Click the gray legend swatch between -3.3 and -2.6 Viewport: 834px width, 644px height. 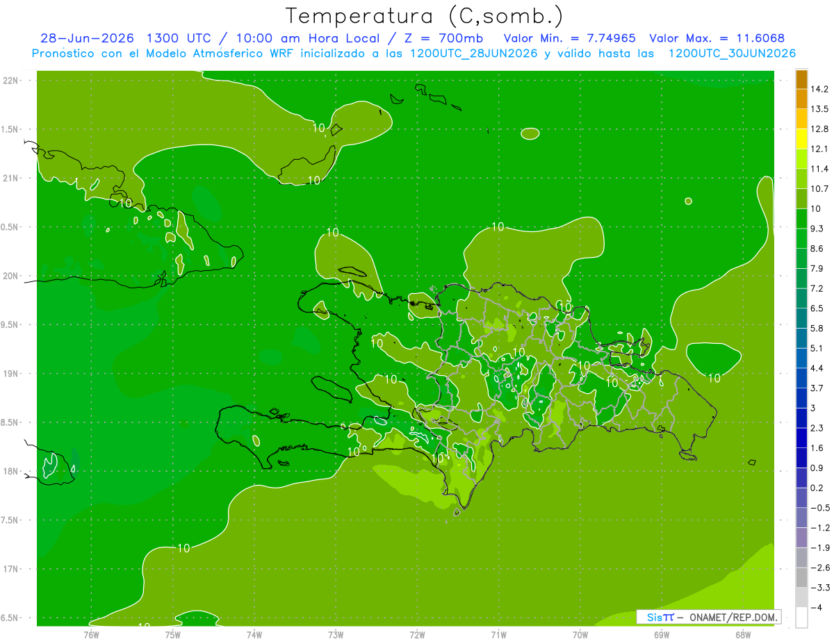click(801, 578)
